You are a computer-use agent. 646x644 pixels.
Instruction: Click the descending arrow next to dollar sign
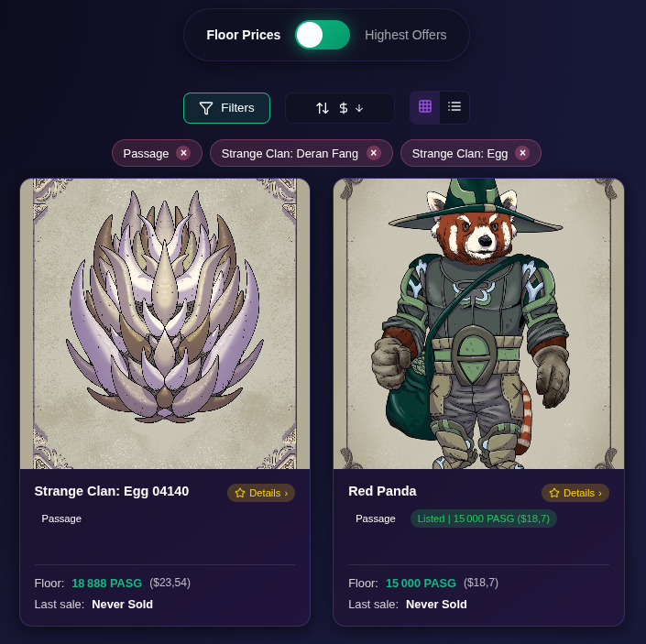click(359, 108)
